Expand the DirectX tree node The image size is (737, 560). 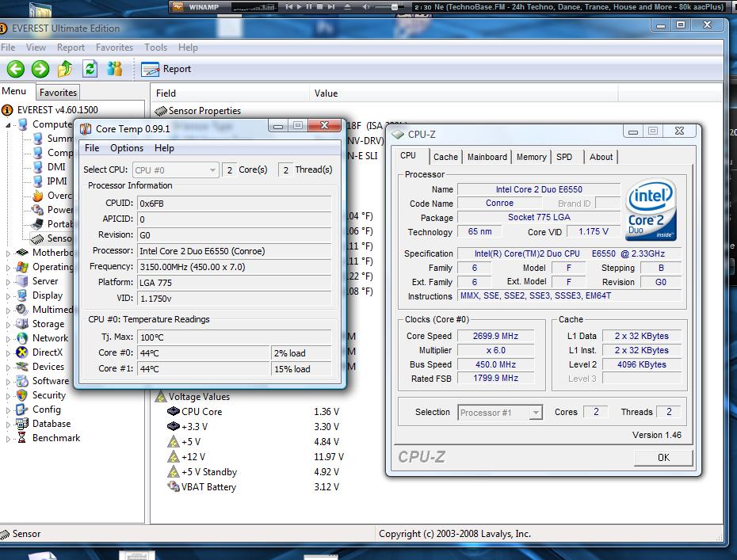(x=7, y=353)
